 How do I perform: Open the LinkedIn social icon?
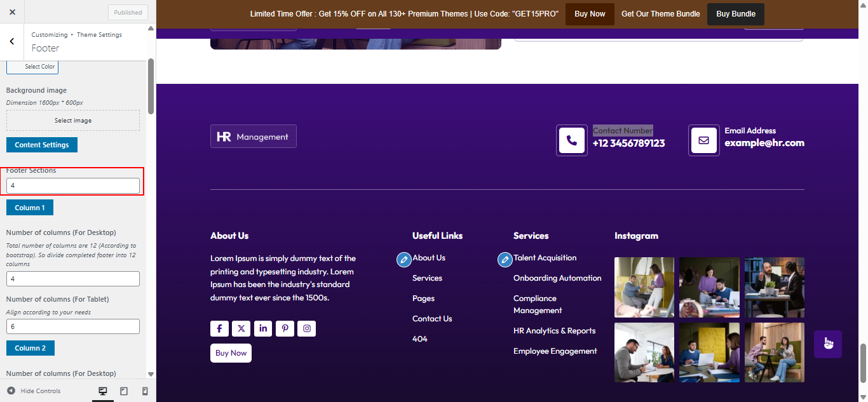pyautogui.click(x=263, y=328)
